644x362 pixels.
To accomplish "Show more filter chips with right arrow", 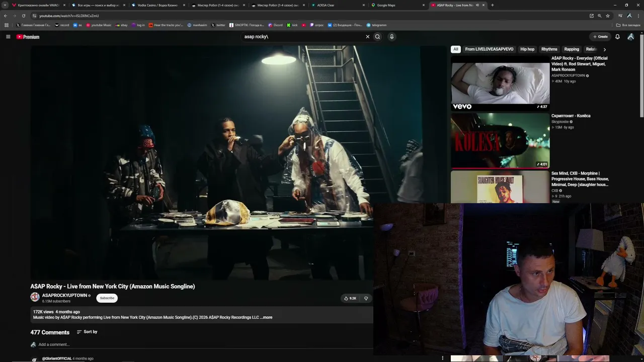I will click(x=604, y=49).
